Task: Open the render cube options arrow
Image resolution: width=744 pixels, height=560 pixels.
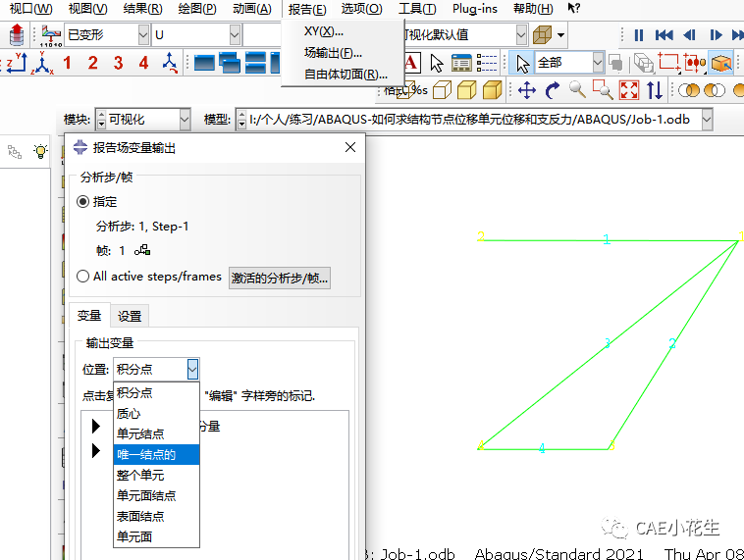Action: tap(560, 35)
